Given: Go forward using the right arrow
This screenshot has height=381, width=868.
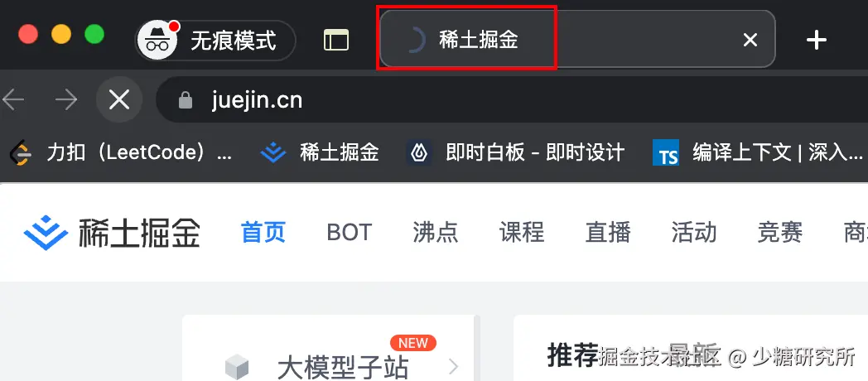Looking at the screenshot, I should tap(66, 99).
